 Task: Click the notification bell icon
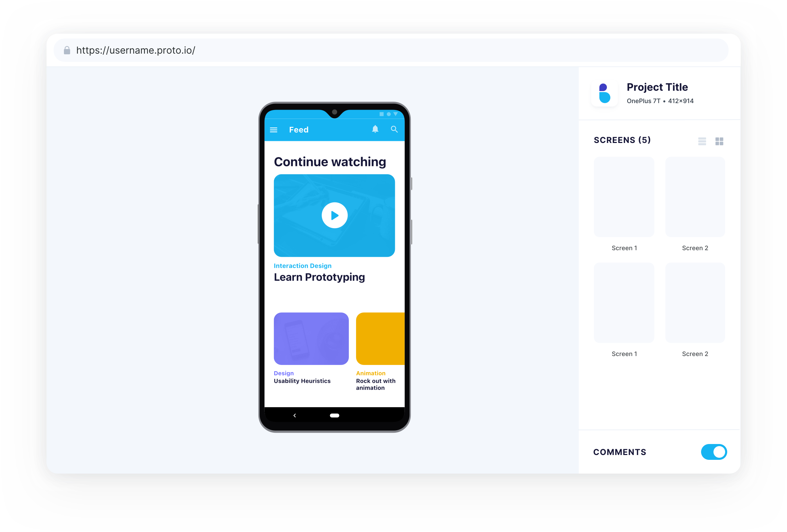click(375, 130)
